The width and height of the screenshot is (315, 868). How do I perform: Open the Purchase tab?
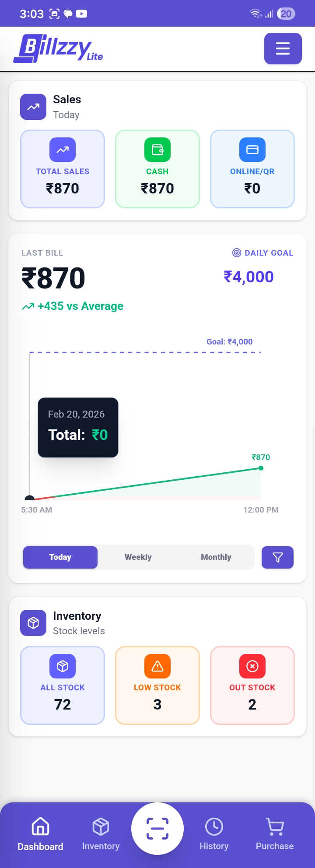275,834
